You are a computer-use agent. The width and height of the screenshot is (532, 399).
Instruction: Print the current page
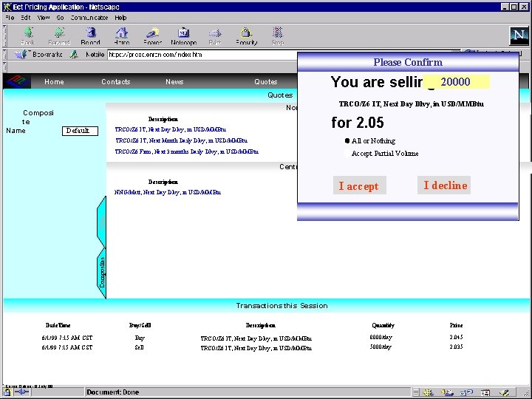[x=215, y=36]
